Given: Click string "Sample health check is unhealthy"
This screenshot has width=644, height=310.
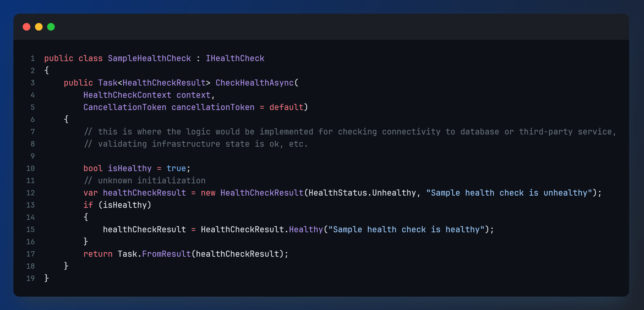Looking at the screenshot, I should pos(509,193).
